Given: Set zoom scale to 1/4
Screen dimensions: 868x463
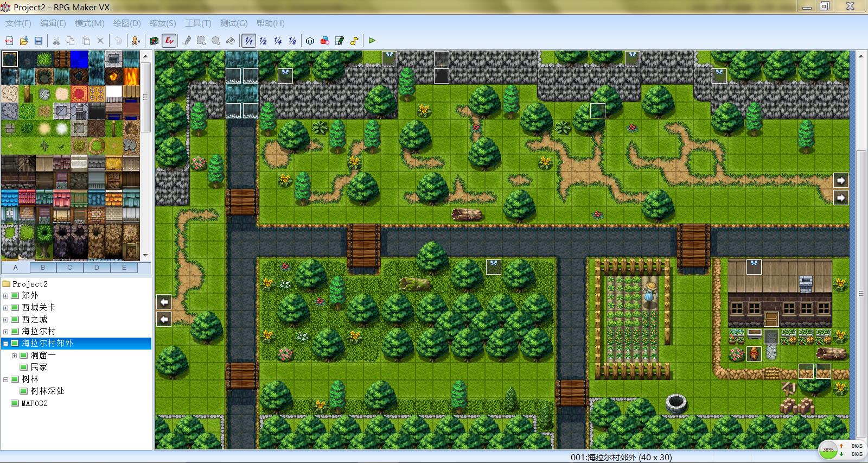Looking at the screenshot, I should tap(278, 41).
